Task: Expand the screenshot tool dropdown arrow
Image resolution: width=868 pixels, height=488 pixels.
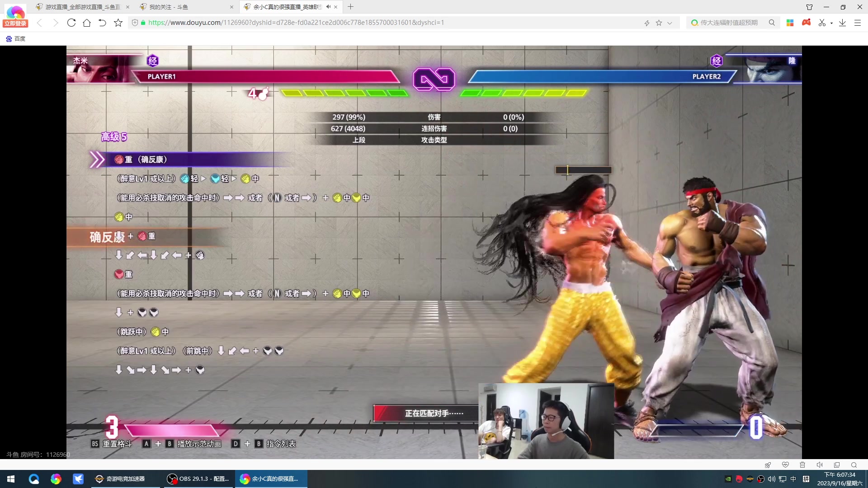Action: click(x=831, y=23)
